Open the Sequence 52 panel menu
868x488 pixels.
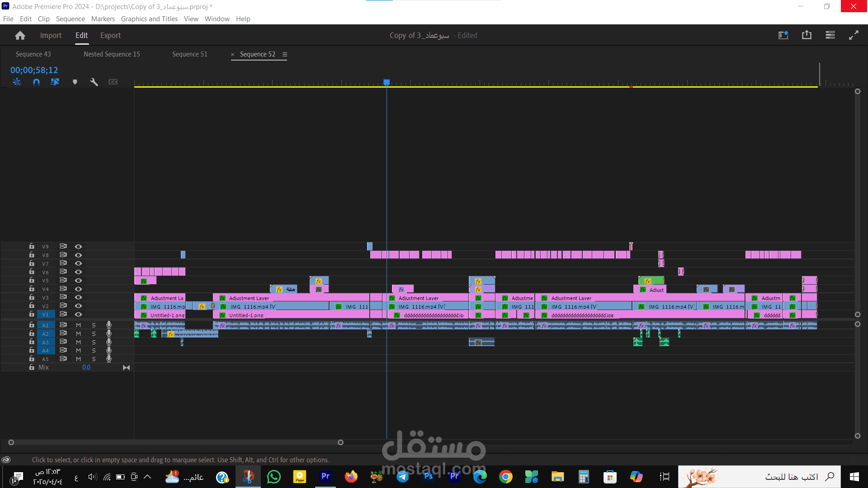coord(285,54)
